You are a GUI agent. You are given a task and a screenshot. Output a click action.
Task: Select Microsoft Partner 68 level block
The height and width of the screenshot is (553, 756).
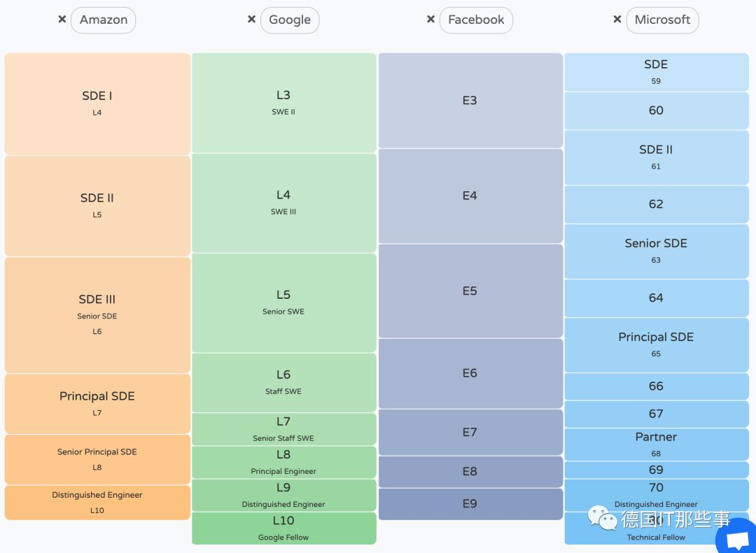point(656,444)
